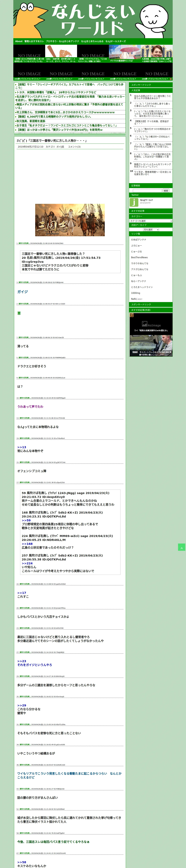Open the ガイJ民 category link under title
This screenshot has height=868, width=186.
[60, 147]
